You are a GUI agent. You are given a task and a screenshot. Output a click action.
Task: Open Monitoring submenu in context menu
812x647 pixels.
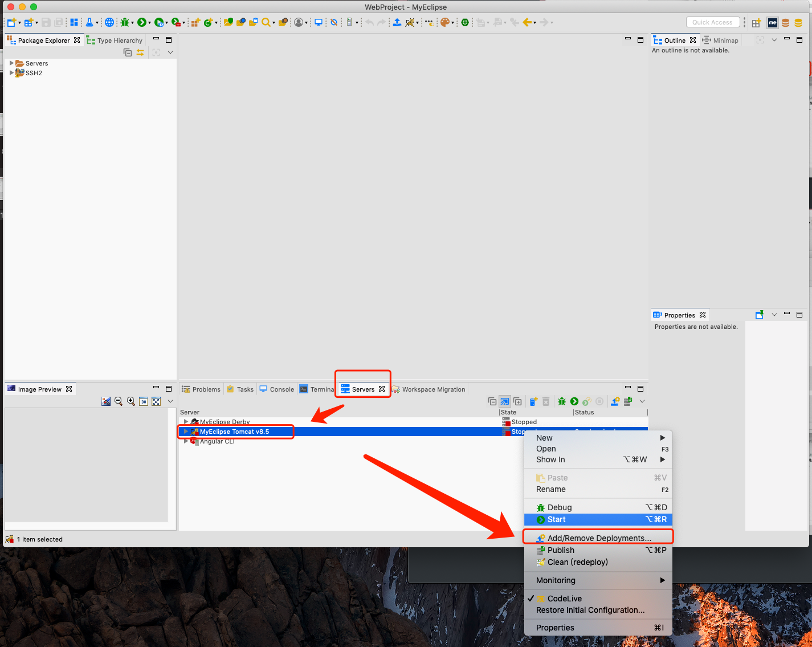598,580
